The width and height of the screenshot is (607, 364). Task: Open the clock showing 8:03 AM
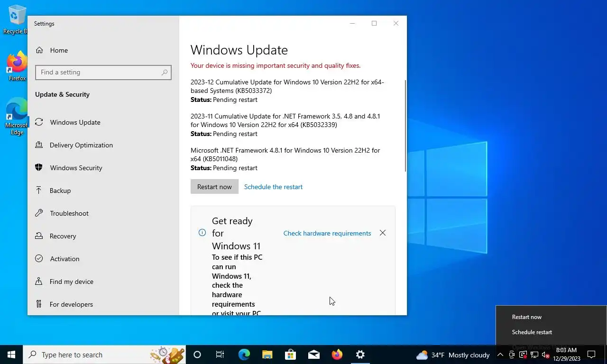pos(566,355)
